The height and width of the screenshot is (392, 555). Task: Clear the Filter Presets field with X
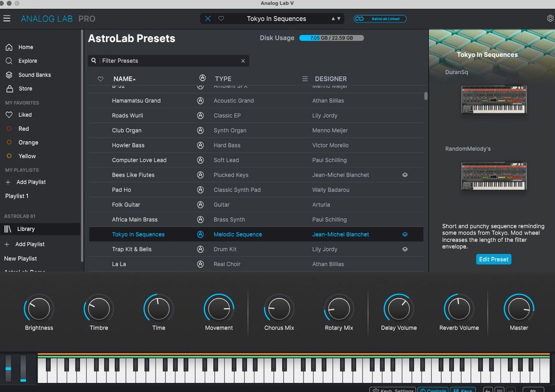click(x=243, y=61)
